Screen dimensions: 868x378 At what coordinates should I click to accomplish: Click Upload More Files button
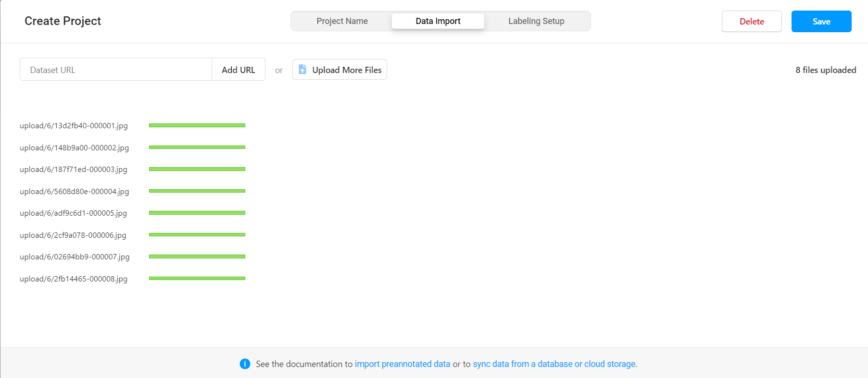[340, 70]
